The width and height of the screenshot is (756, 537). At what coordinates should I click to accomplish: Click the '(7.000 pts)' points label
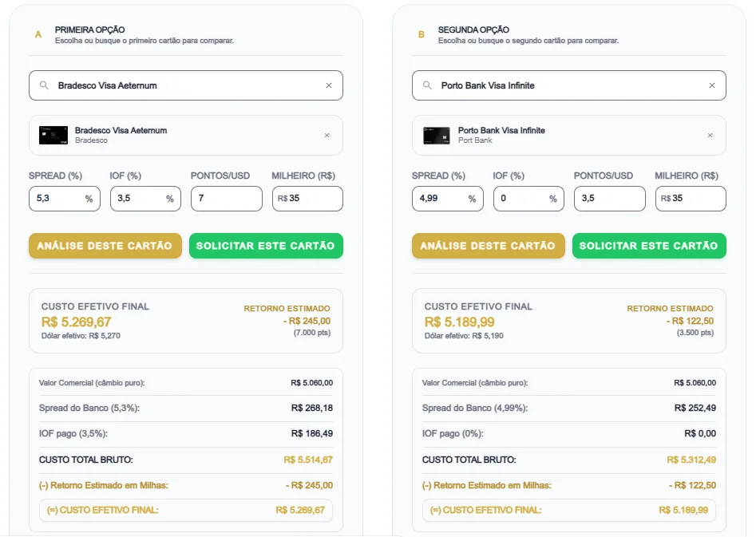[x=312, y=333]
